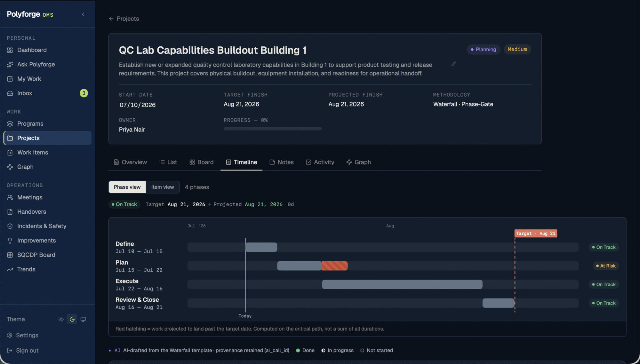
Task: Open the Inbox icon
Action: pyautogui.click(x=10, y=93)
